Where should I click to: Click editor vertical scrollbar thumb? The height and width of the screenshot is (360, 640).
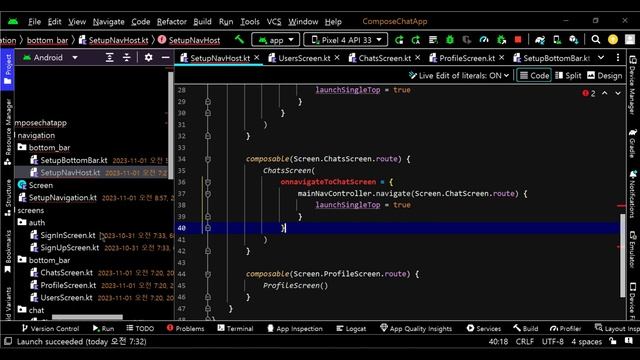click(x=622, y=255)
